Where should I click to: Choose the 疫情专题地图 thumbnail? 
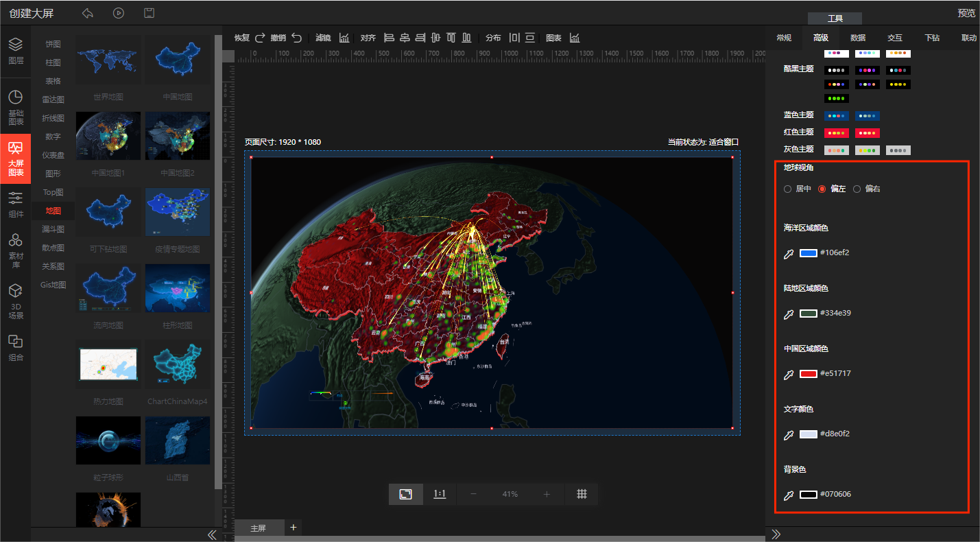[x=178, y=212]
